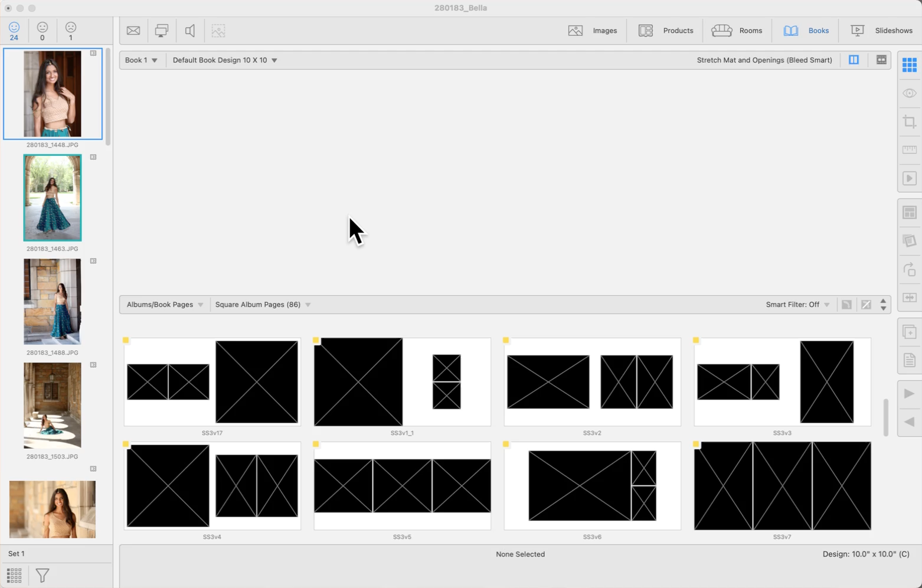The height and width of the screenshot is (588, 922).
Task: Click the rotate icon in right sidebar
Action: tap(909, 269)
